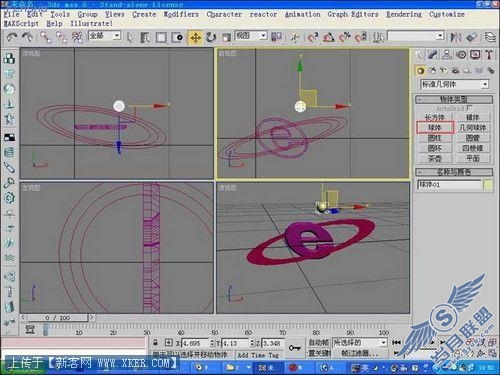Image resolution: width=500 pixels, height=375 pixels.
Task: Toggle the 3D Snaps magnet
Action: click(313, 37)
